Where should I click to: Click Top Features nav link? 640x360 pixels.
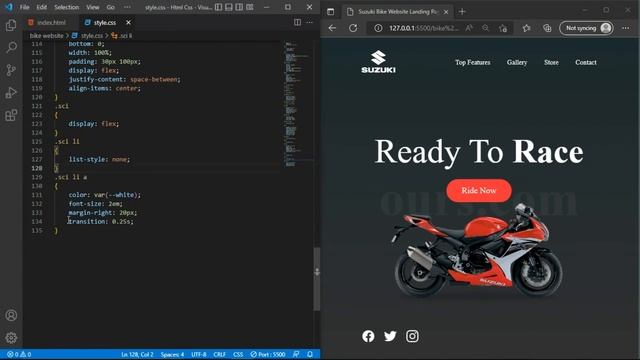[473, 62]
